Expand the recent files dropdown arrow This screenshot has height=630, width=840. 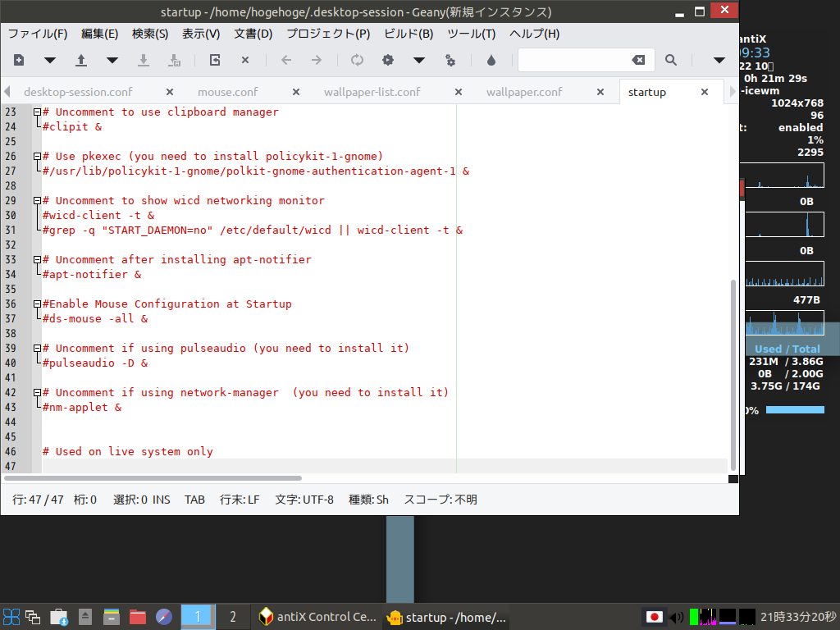click(112, 60)
